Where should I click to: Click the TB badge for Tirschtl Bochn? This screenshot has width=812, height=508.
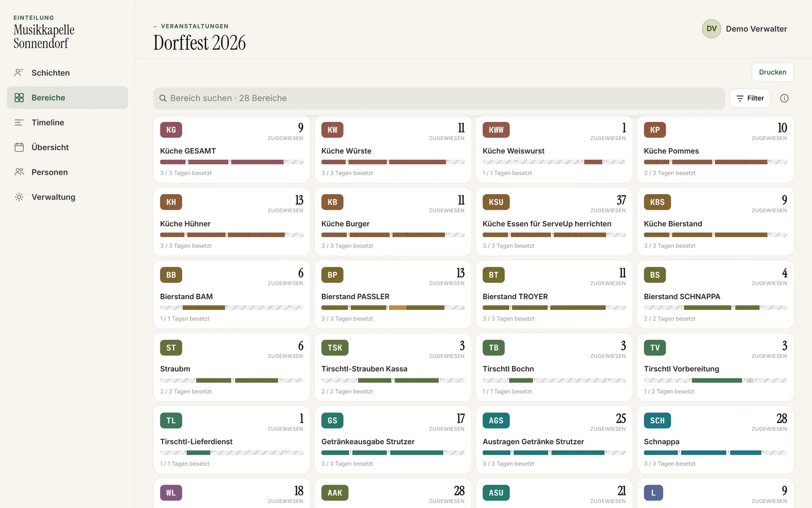[494, 347]
